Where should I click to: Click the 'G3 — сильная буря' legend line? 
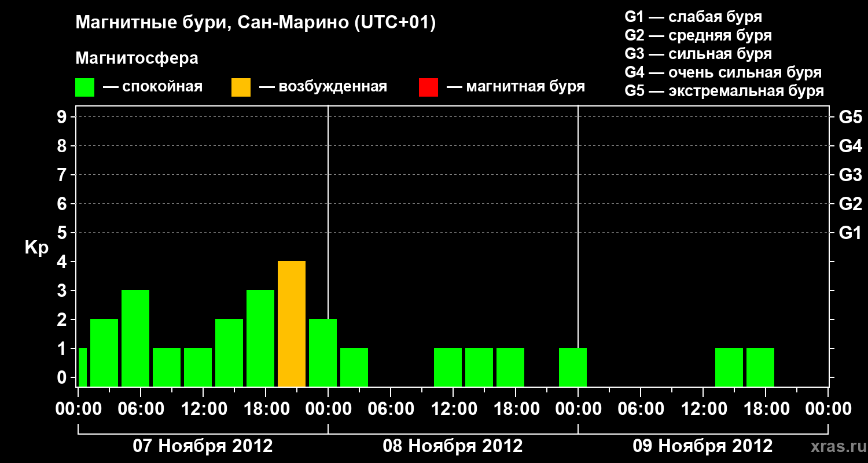coord(698,54)
